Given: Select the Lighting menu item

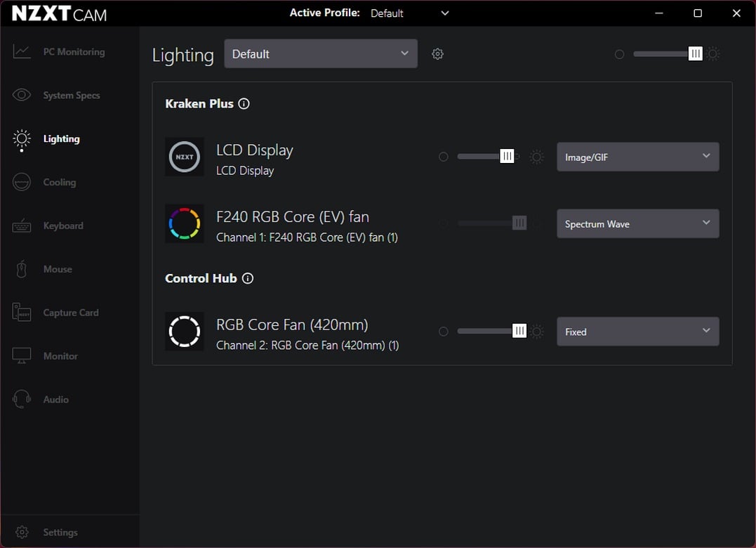Looking at the screenshot, I should coord(61,138).
